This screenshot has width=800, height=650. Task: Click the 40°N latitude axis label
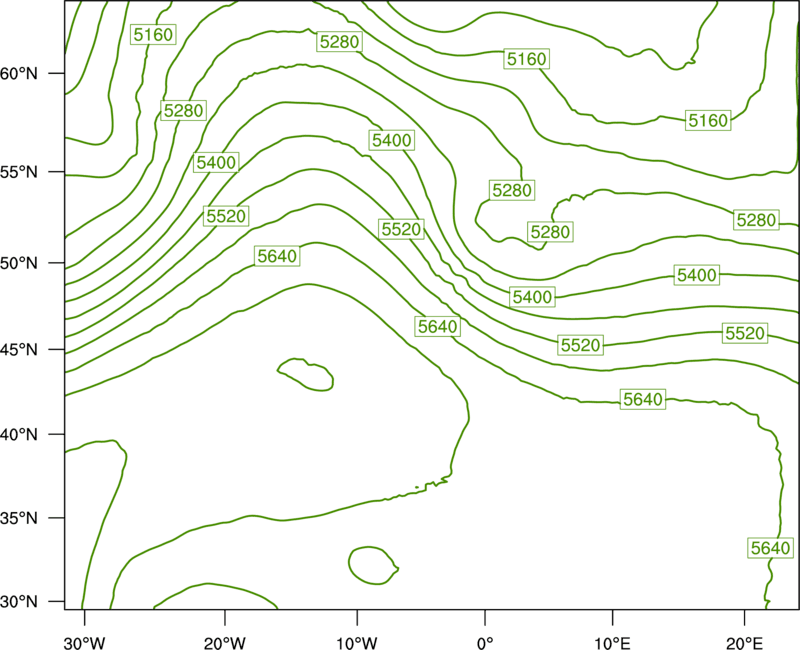click(x=19, y=435)
